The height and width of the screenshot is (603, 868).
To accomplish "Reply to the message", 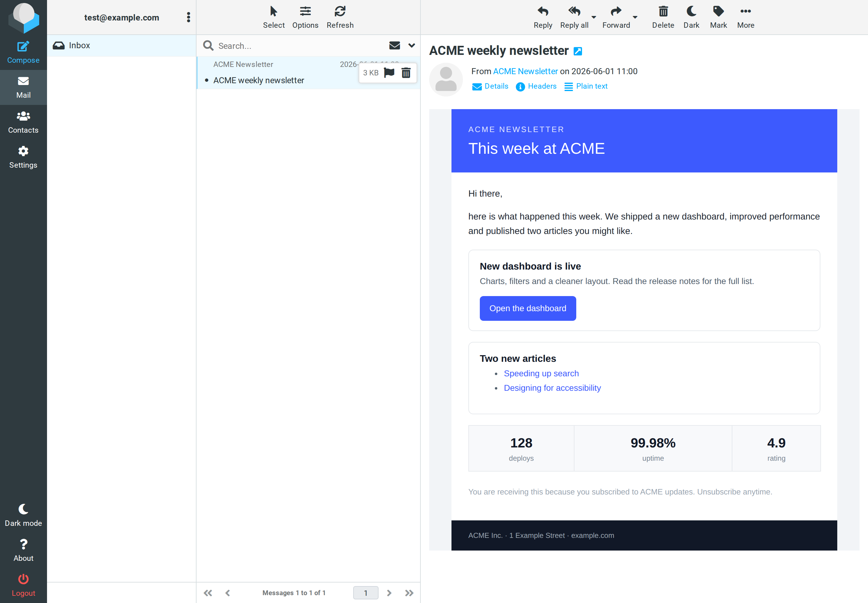I will tap(543, 17).
